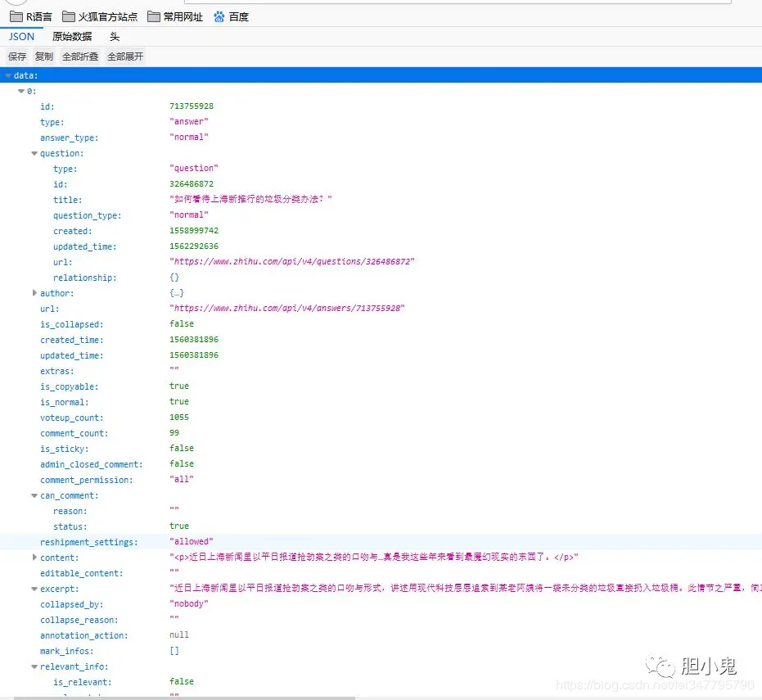This screenshot has width=762, height=700.
Task: Open the 火狐官方站点 bookmark folder
Action: 100,17
